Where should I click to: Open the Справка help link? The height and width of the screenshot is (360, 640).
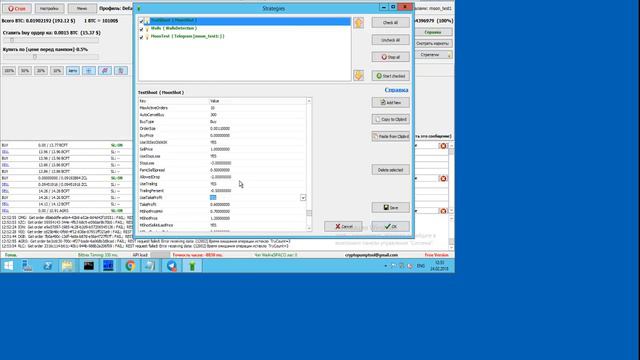(x=396, y=90)
